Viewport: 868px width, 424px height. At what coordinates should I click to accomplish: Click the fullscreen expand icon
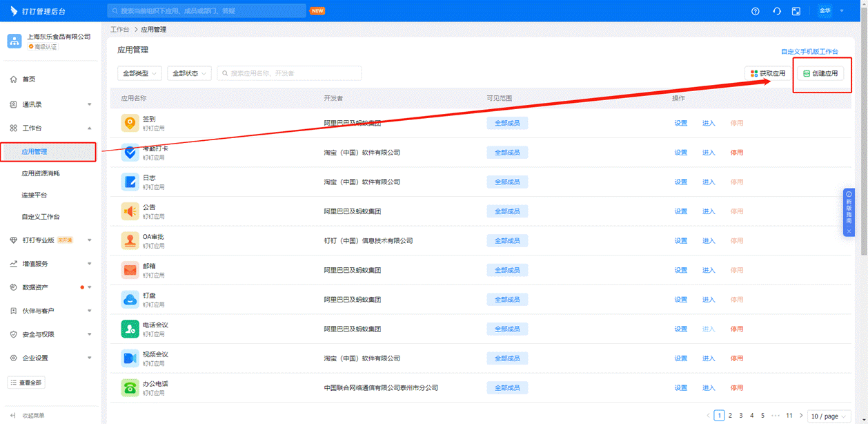pos(796,11)
